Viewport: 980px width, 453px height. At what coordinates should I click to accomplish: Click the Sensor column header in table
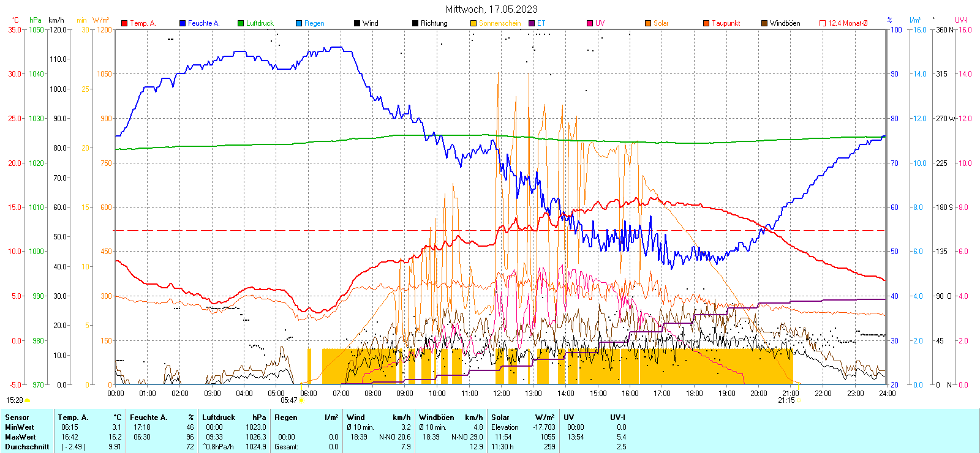tap(17, 417)
